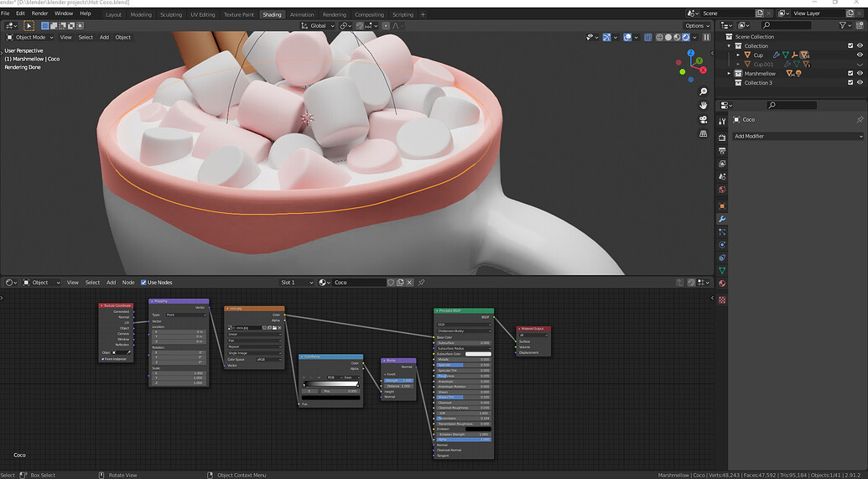
Task: Collapse the Collection tree in outliner
Action: (729, 46)
